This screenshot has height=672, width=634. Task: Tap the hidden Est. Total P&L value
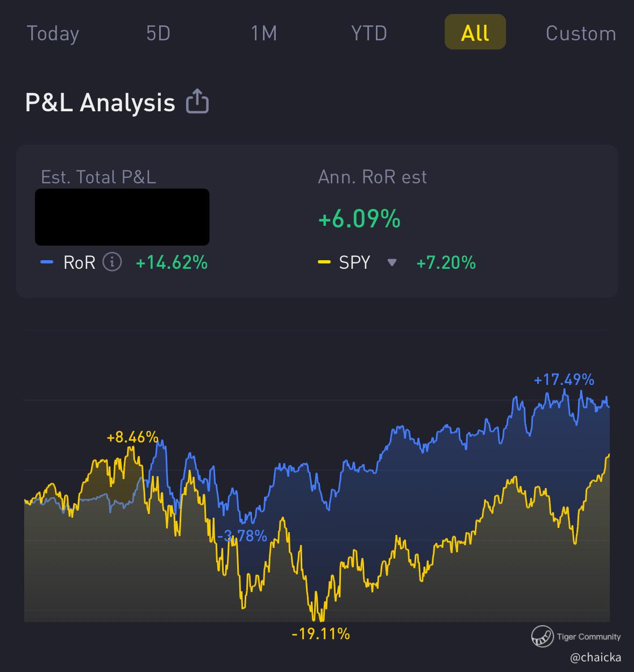click(x=122, y=217)
